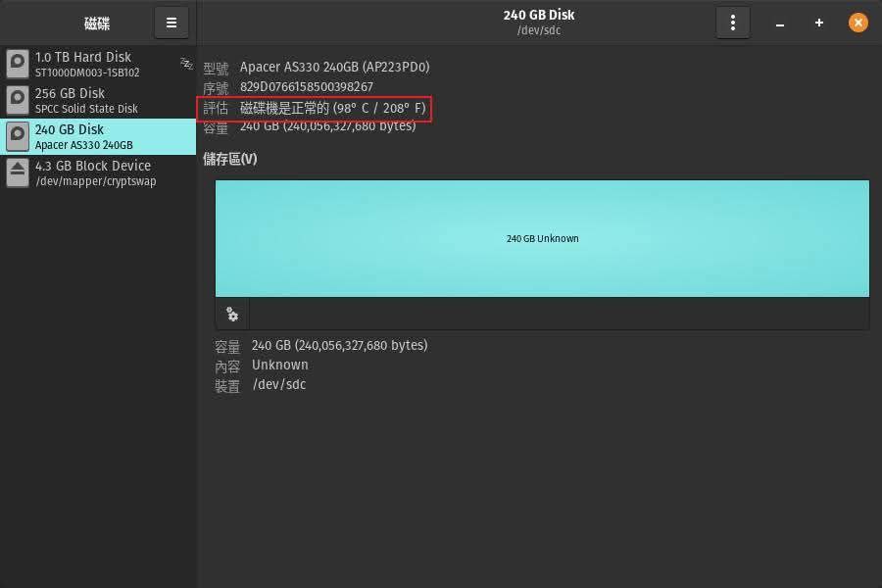Click the eject icon of 4.3 GB Block Device
This screenshot has width=882, height=588.
(18, 172)
